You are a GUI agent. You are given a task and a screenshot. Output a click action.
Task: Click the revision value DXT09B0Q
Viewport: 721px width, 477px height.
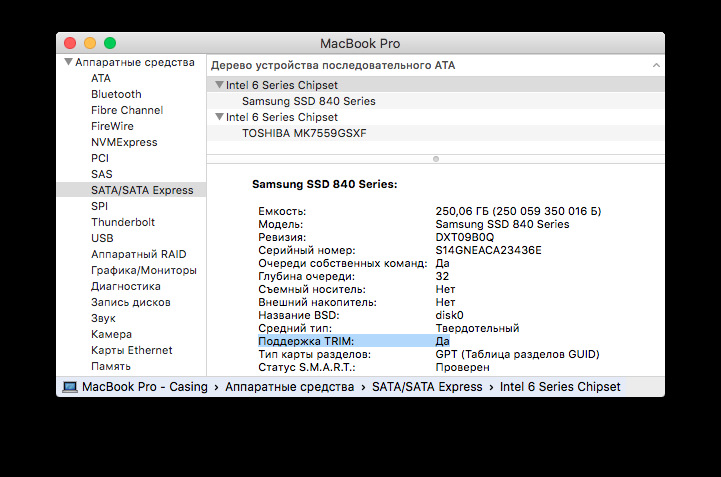click(x=464, y=237)
